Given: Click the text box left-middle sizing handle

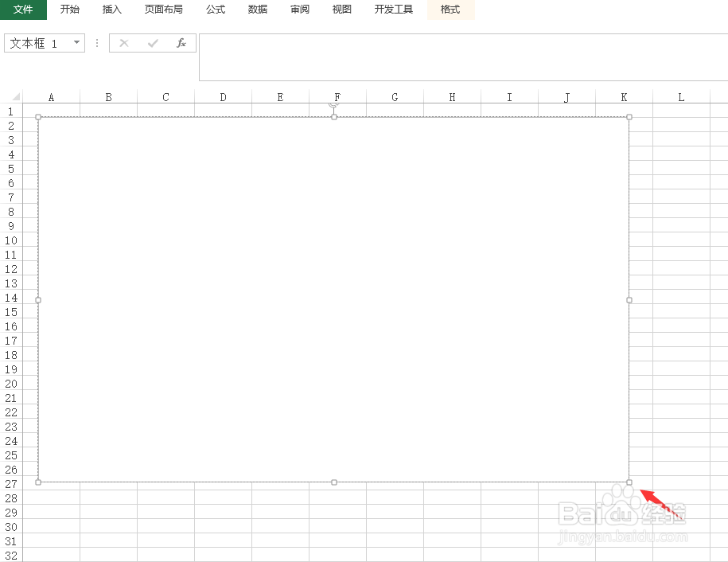Looking at the screenshot, I should [x=38, y=300].
